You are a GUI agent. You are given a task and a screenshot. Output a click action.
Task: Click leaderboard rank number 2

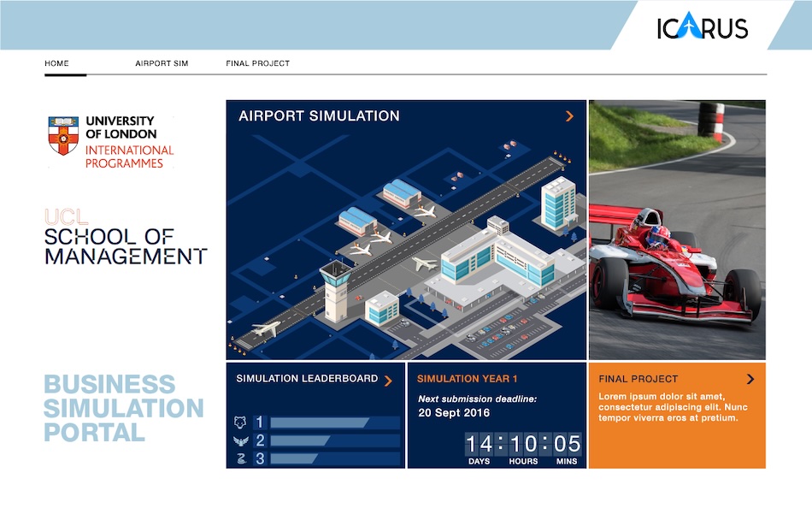pyautogui.click(x=260, y=440)
